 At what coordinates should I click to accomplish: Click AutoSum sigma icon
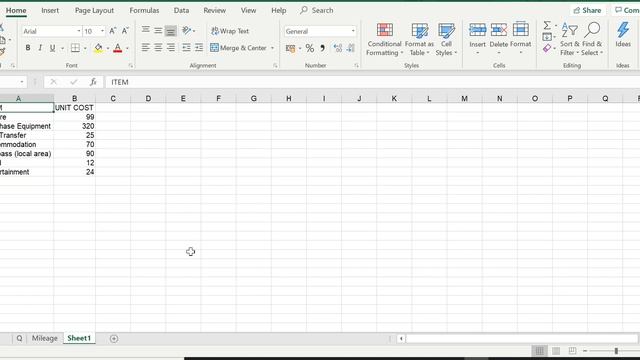coord(547,26)
